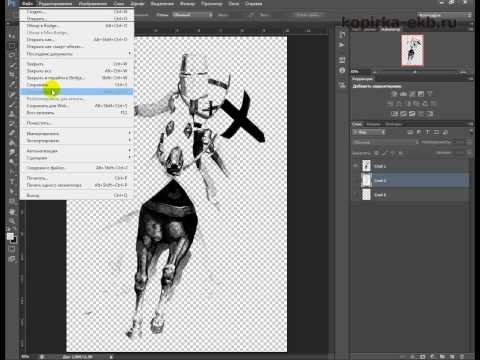
Task: Select the History Brush tool
Action: tap(12, 124)
